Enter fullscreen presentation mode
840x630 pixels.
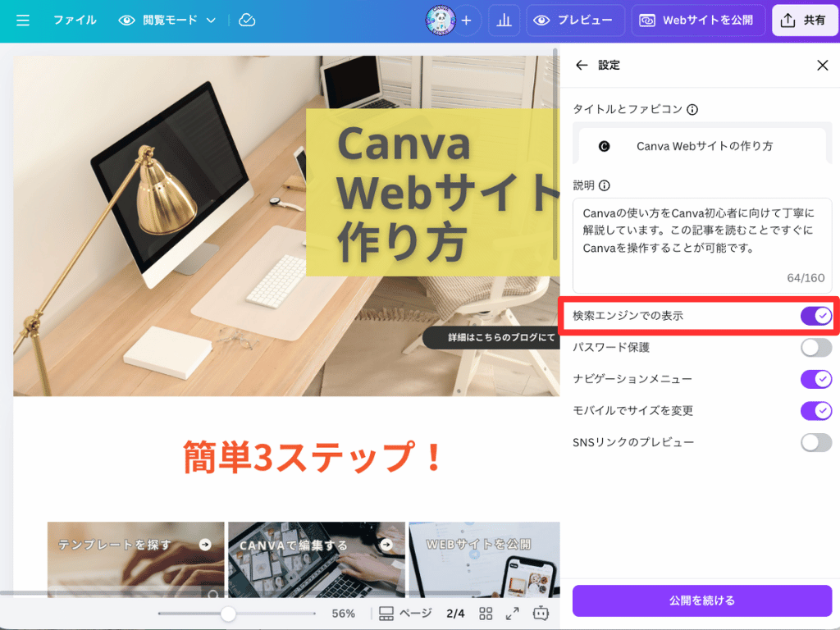click(512, 614)
